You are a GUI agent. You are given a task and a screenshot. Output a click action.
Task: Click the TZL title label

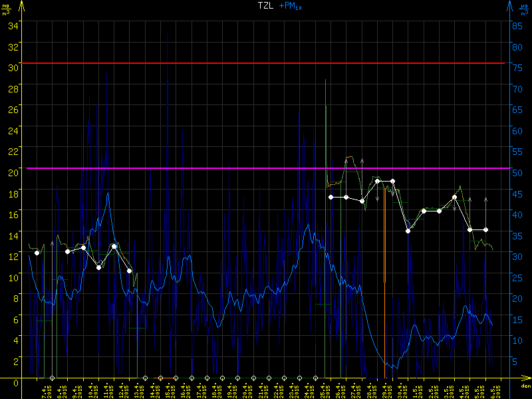266,5
